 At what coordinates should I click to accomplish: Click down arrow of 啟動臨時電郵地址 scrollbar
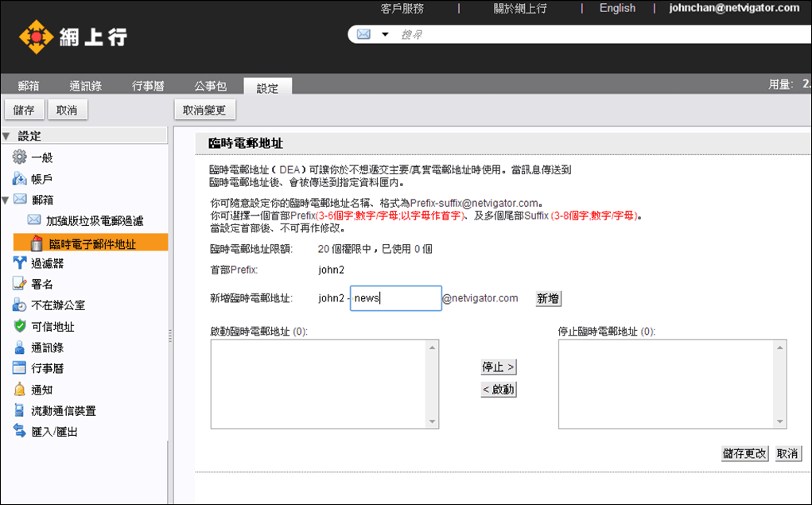click(x=433, y=421)
